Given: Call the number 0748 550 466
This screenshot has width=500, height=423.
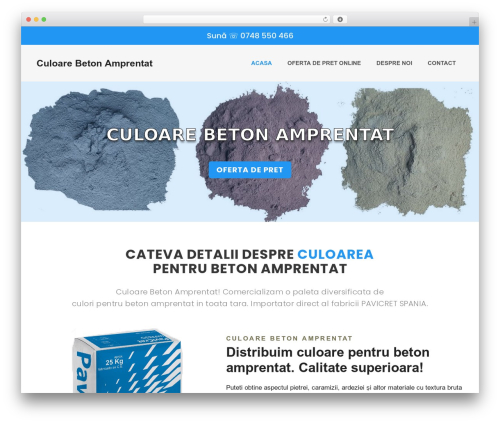Looking at the screenshot, I should tap(267, 36).
